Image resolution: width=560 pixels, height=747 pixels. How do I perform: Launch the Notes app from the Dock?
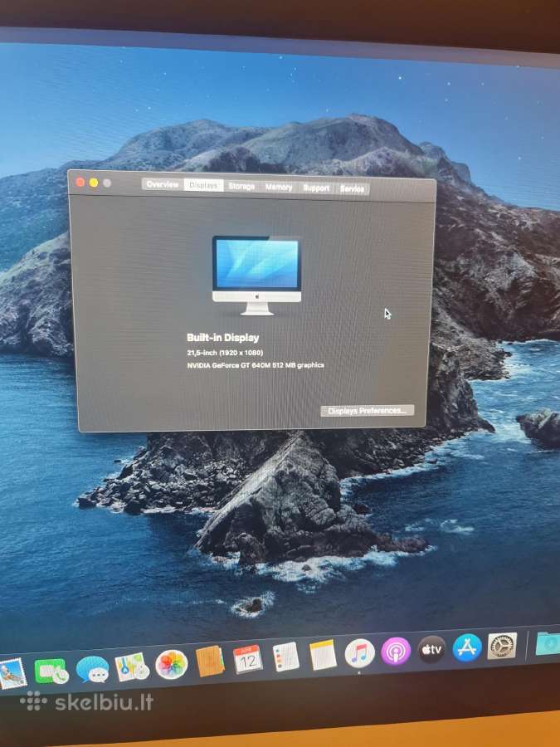[323, 654]
